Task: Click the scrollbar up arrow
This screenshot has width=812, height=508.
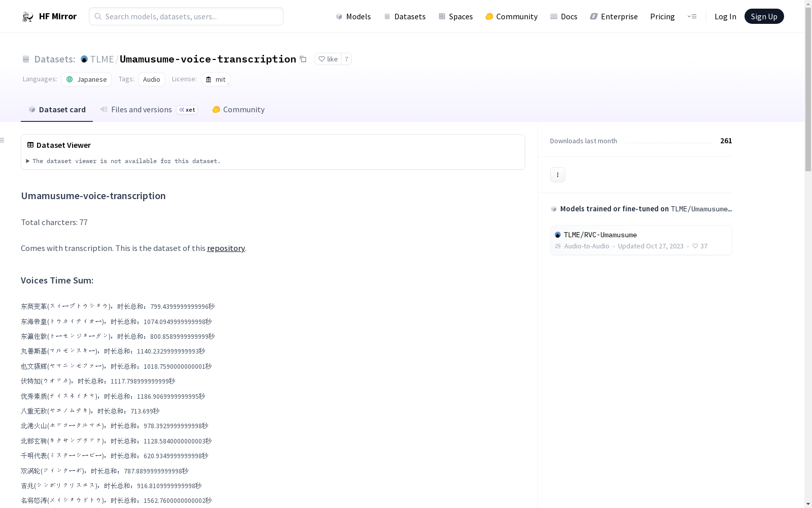Action: (808, 4)
